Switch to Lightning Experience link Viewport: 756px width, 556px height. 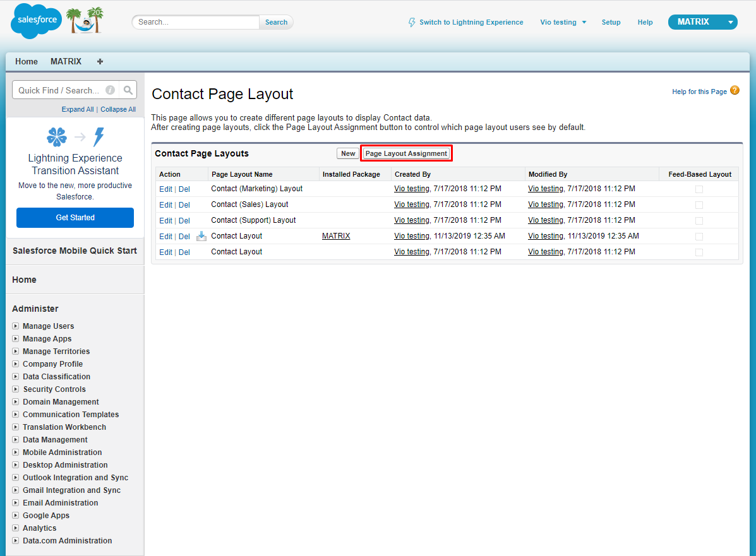[471, 22]
